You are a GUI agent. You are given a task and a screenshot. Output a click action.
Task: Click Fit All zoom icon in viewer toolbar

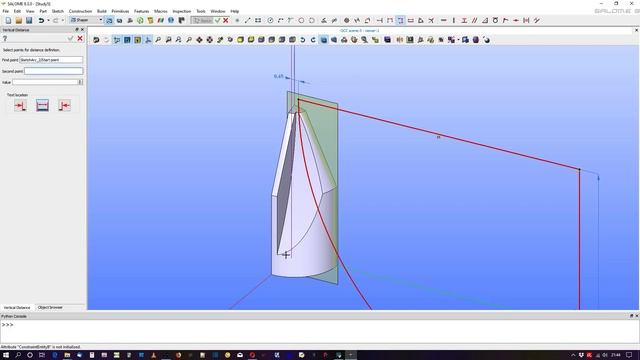(158, 40)
